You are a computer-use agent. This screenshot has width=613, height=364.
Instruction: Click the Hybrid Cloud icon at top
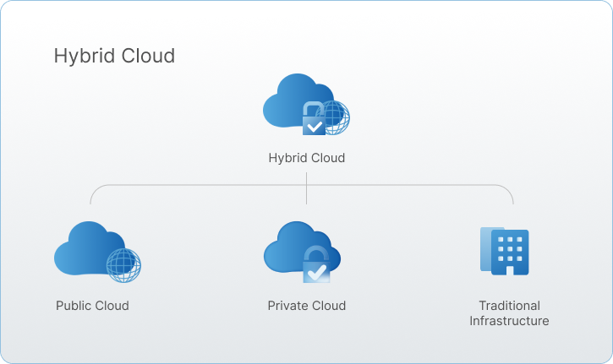(x=306, y=104)
